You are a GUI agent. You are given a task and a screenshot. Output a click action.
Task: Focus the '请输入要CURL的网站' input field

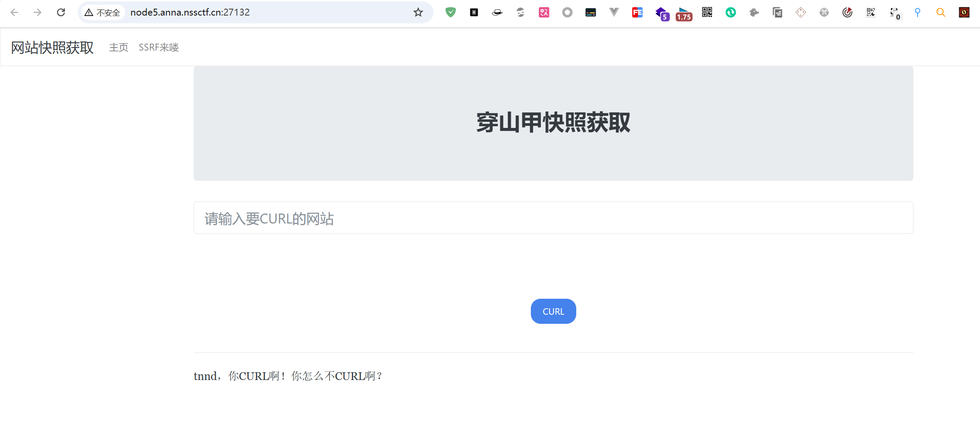[553, 218]
